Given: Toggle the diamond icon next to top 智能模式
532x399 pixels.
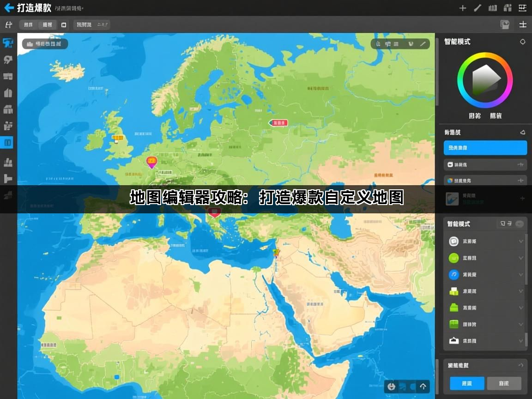Looking at the screenshot, I should click(522, 42).
